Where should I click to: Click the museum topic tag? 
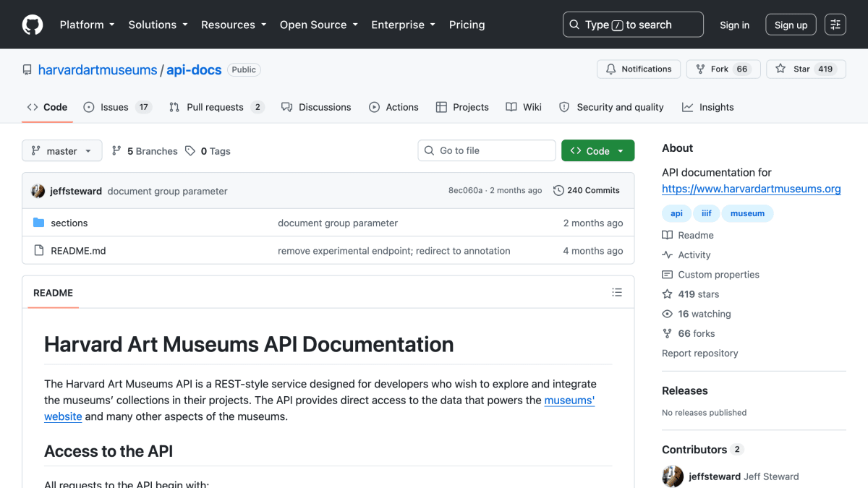pos(747,213)
